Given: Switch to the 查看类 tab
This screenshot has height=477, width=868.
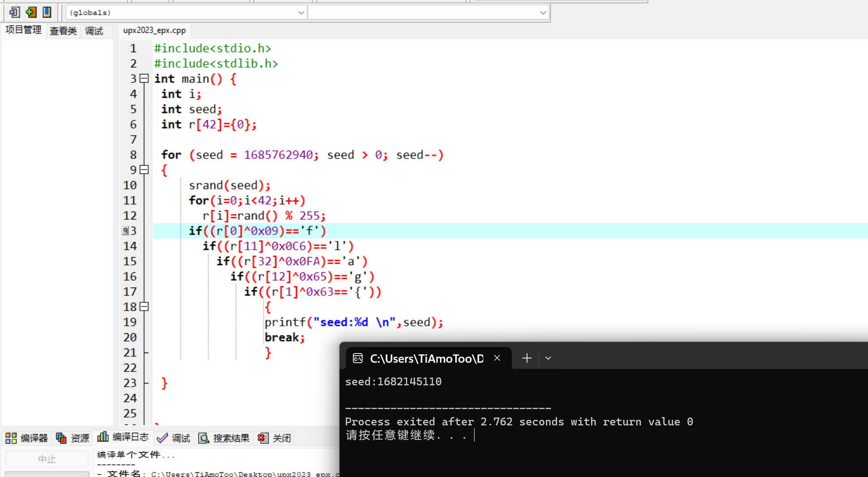Looking at the screenshot, I should point(63,31).
